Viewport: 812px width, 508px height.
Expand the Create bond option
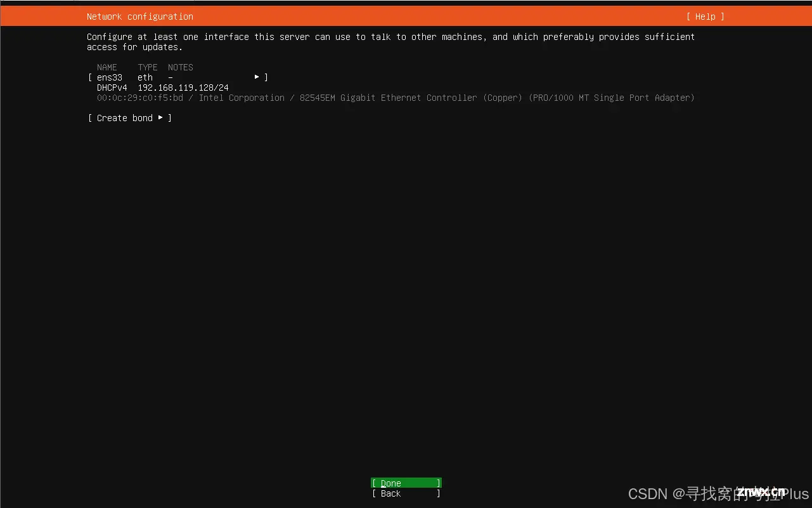[x=130, y=118]
